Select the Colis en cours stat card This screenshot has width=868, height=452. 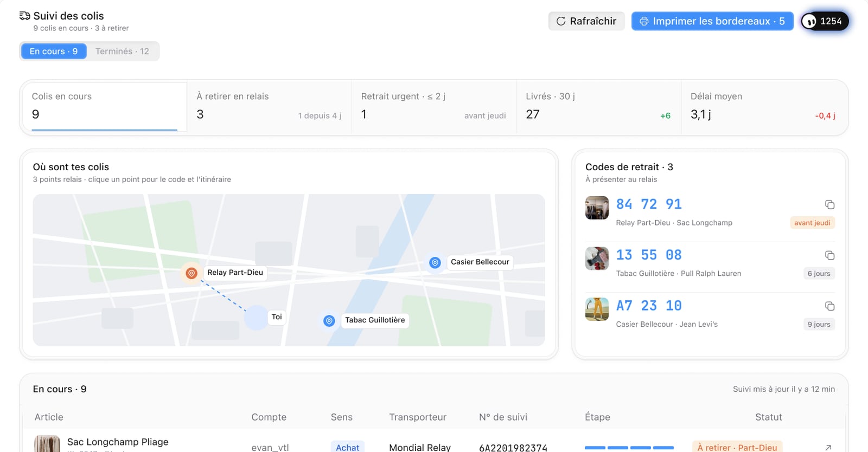(104, 107)
